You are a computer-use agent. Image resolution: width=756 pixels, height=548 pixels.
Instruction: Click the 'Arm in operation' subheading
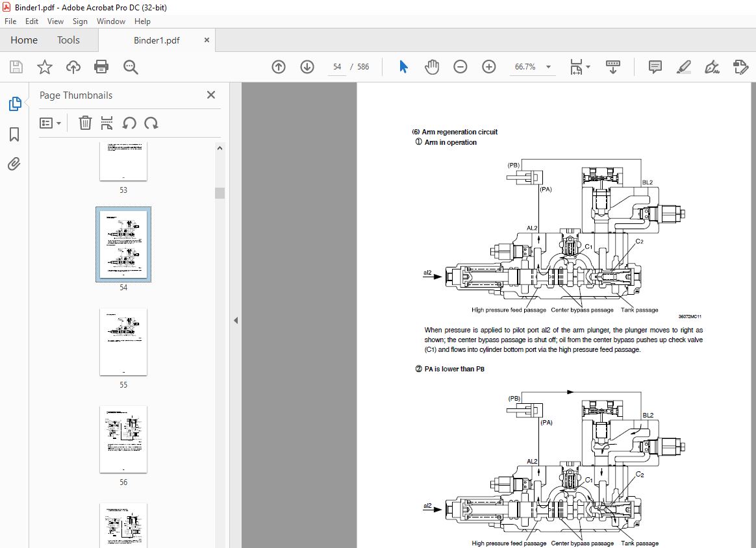pos(450,142)
